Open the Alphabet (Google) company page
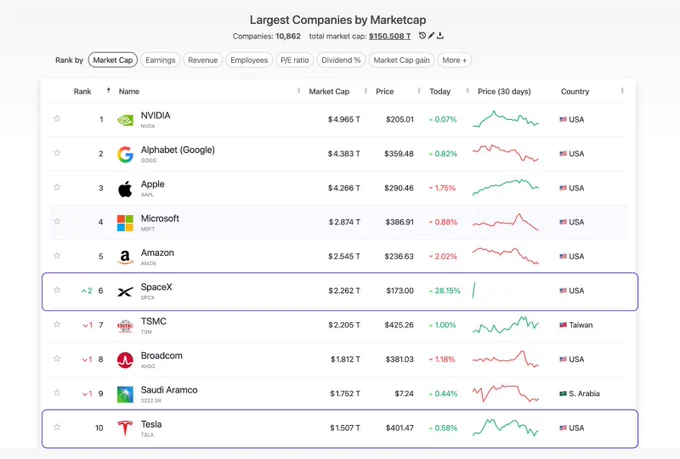 tap(178, 150)
